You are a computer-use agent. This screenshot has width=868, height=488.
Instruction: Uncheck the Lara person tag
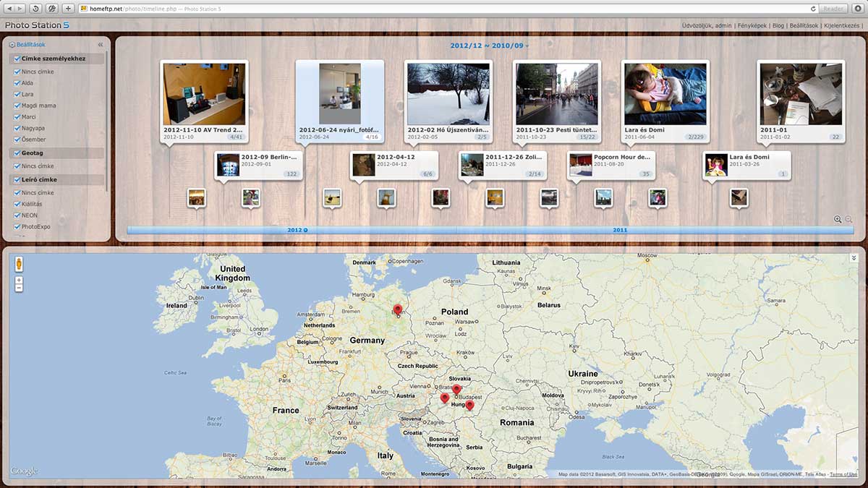pos(17,94)
